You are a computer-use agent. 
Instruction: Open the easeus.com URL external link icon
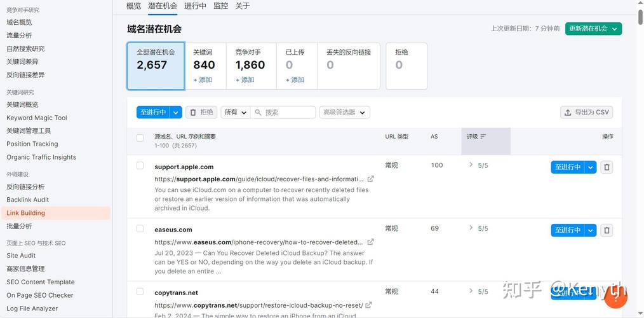(x=370, y=242)
